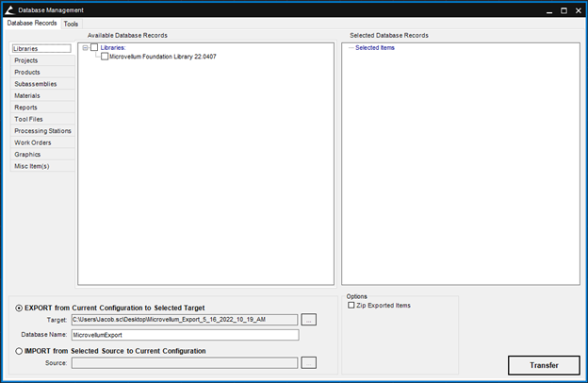The image size is (588, 383).
Task: Check the Libraries root checkbox
Action: tap(94, 47)
